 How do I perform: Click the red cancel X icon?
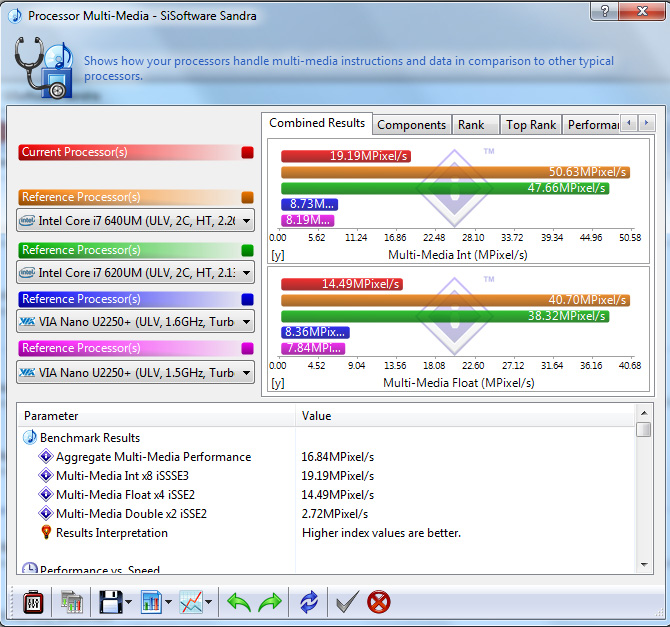tap(379, 602)
